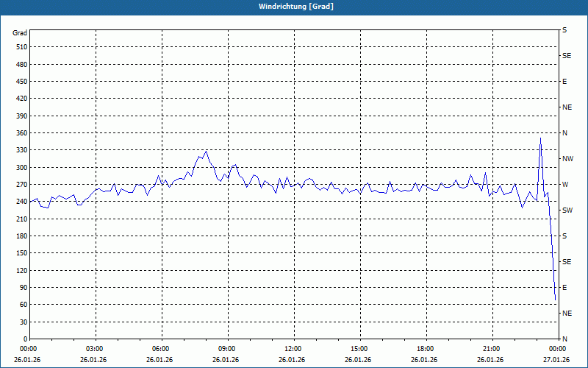Click the 360 label on the Grad axis

coord(22,133)
